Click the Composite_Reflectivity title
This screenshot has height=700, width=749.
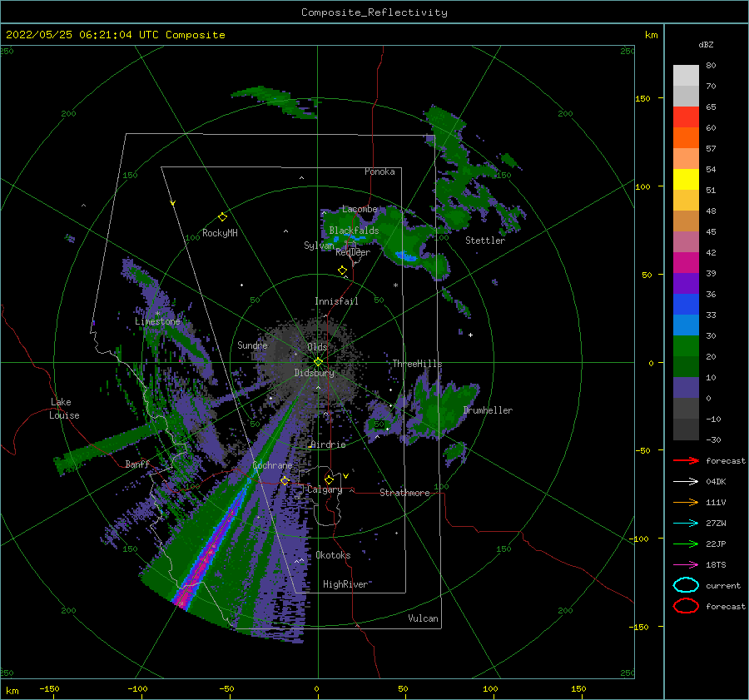click(x=374, y=12)
